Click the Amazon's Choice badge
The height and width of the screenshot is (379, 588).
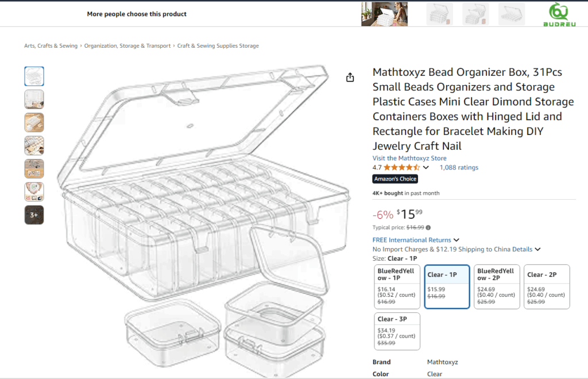tap(395, 179)
